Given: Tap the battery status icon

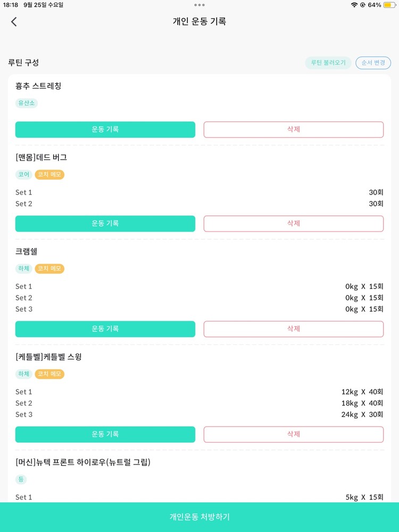Looking at the screenshot, I should click(x=388, y=5).
